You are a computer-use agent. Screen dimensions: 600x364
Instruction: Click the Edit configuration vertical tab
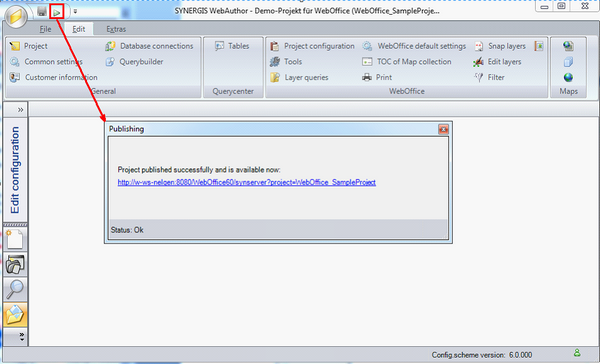point(15,170)
